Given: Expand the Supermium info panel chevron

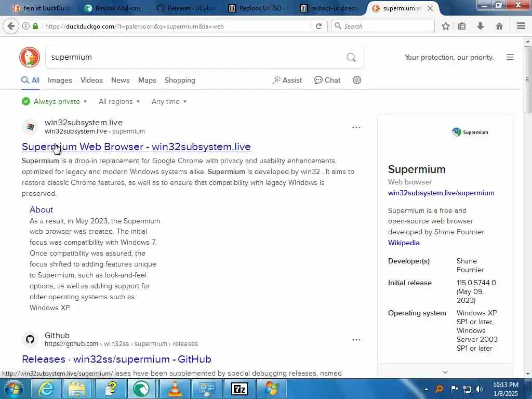Looking at the screenshot, I should pos(445,372).
